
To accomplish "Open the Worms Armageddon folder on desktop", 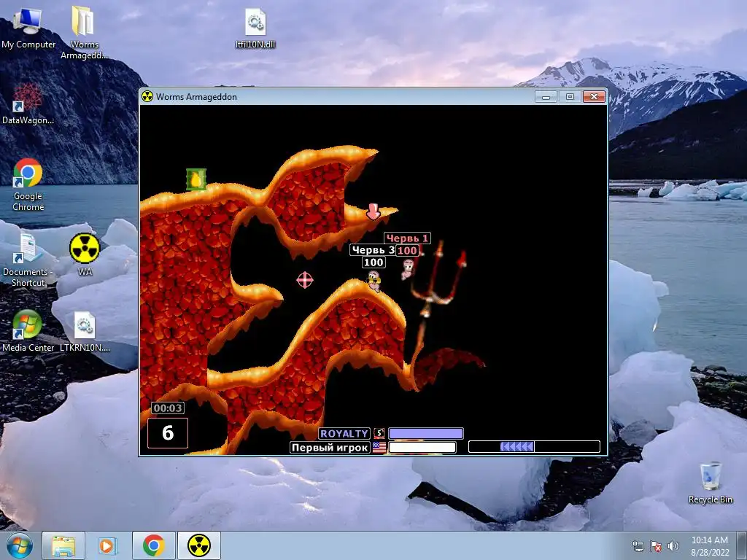I will coord(84,32).
